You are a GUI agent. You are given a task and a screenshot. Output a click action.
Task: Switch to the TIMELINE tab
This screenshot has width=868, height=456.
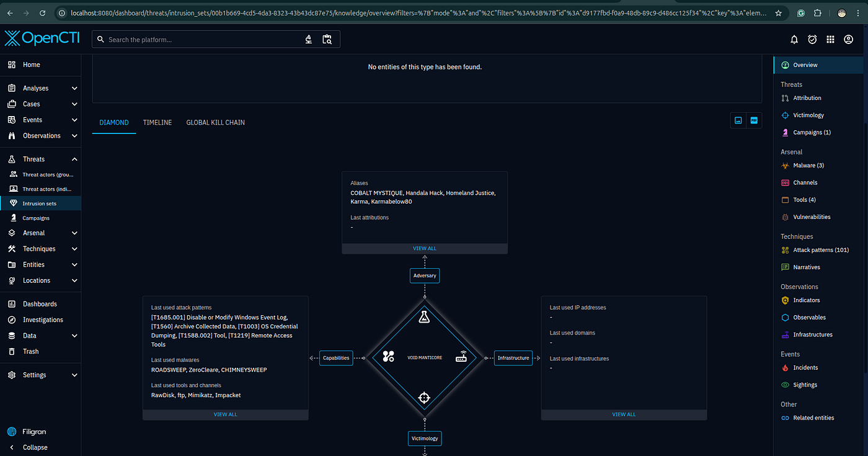[x=157, y=123]
